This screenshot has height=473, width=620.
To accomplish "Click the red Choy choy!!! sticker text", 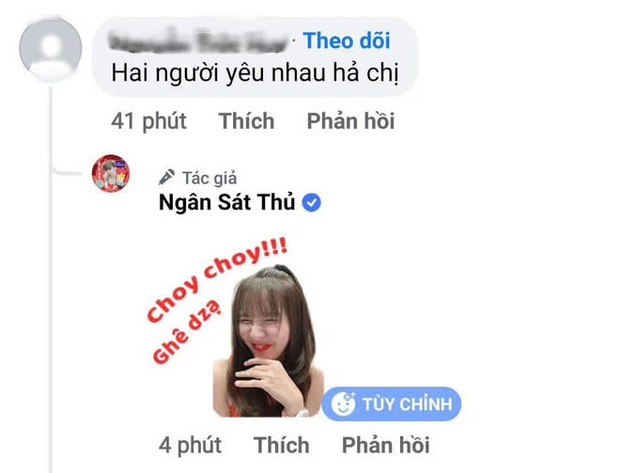I will coord(216,279).
